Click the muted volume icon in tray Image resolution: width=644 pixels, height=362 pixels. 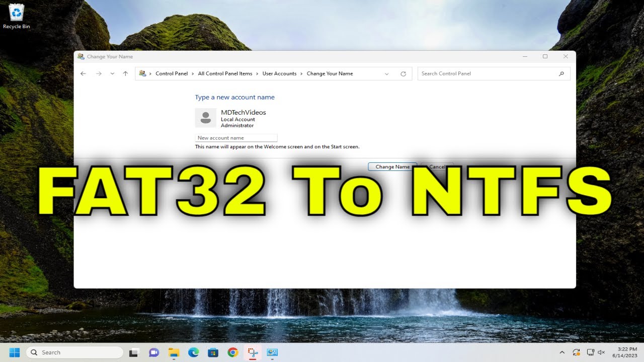click(601, 352)
